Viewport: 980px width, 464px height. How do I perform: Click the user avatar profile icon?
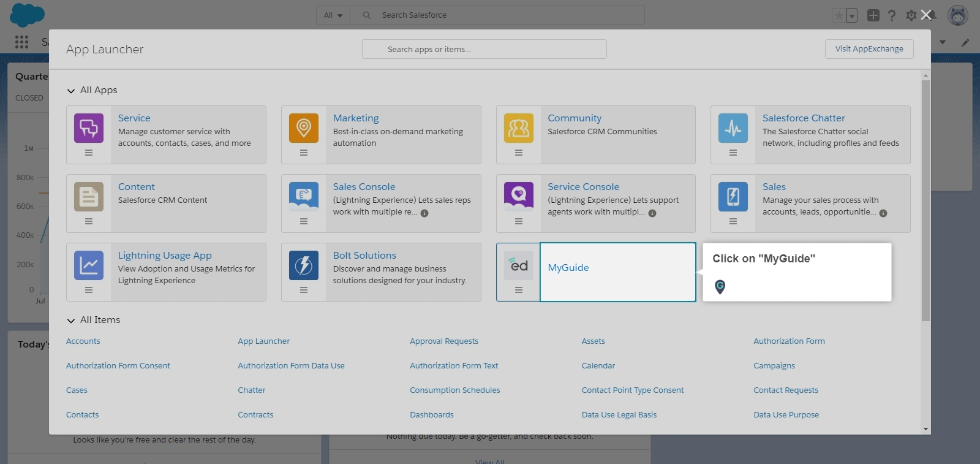pyautogui.click(x=958, y=15)
